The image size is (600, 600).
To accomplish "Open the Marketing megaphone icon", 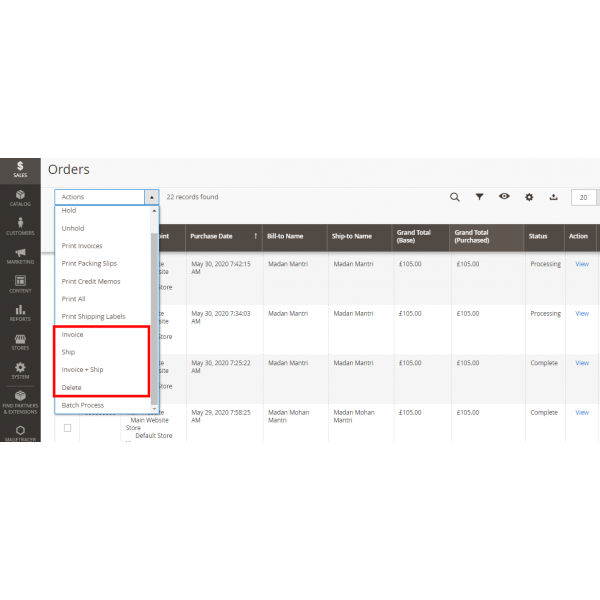I will [20, 255].
